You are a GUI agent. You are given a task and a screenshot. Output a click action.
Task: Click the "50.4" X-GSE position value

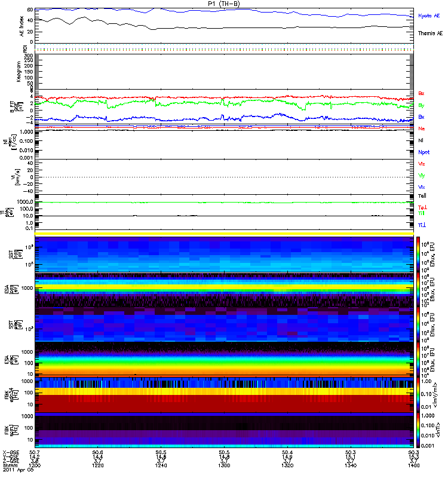(287, 452)
